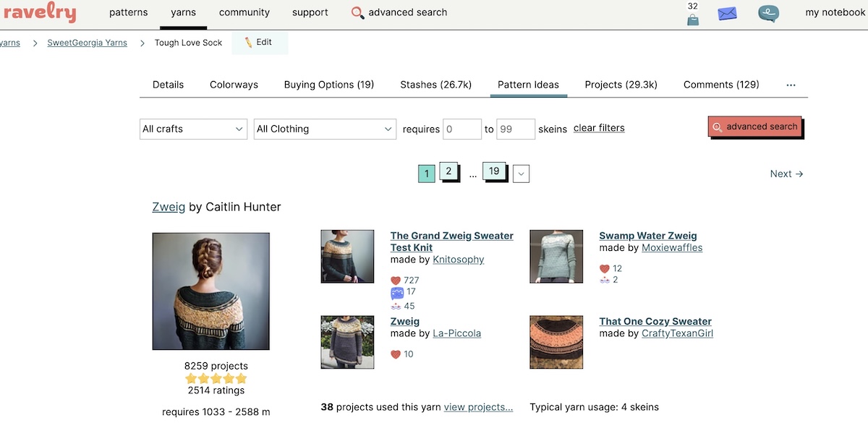Image resolution: width=868 pixels, height=423 pixels.
Task: Click the minimum skeins input field
Action: [x=462, y=129]
